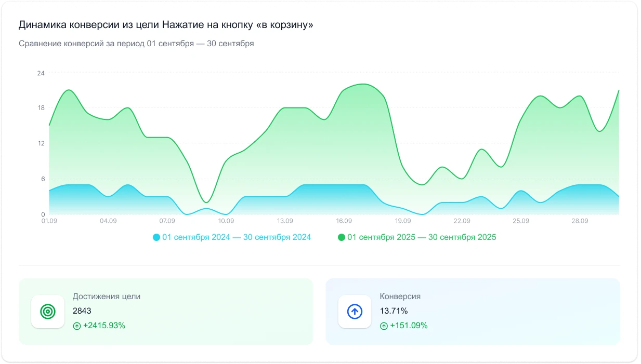This screenshot has height=364, width=641.
Task: Click the green target goal icon
Action: (48, 312)
